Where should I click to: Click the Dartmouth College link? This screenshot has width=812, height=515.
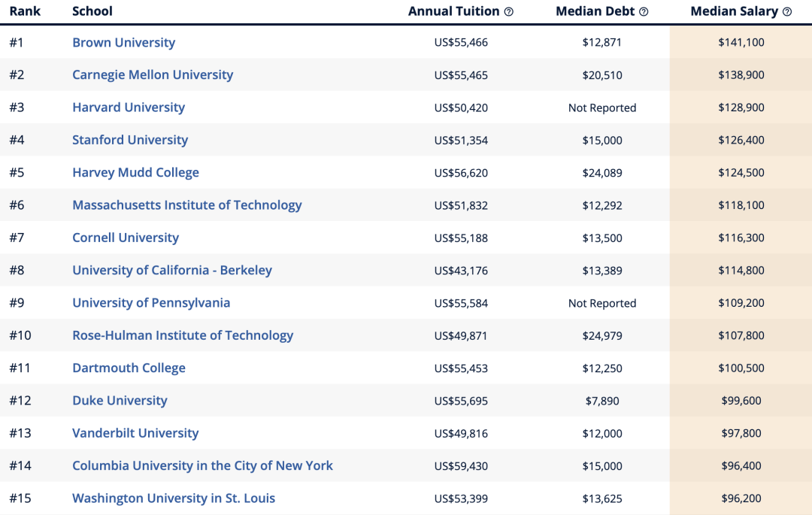(129, 368)
